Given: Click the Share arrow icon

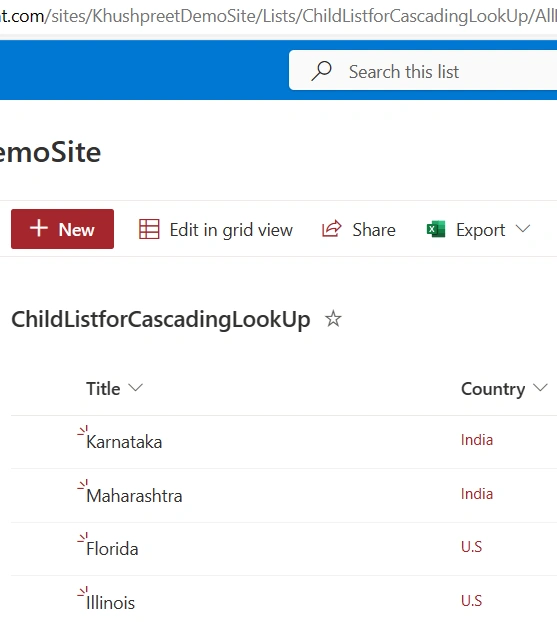Looking at the screenshot, I should 332,229.
